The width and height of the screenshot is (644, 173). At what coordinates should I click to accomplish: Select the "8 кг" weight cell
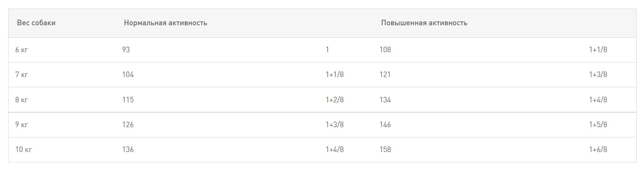22,100
